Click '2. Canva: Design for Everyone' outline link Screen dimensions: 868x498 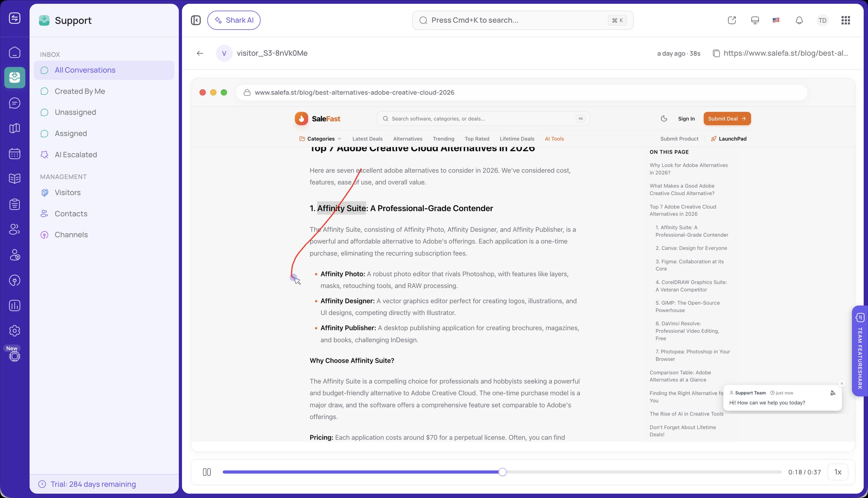coord(691,248)
